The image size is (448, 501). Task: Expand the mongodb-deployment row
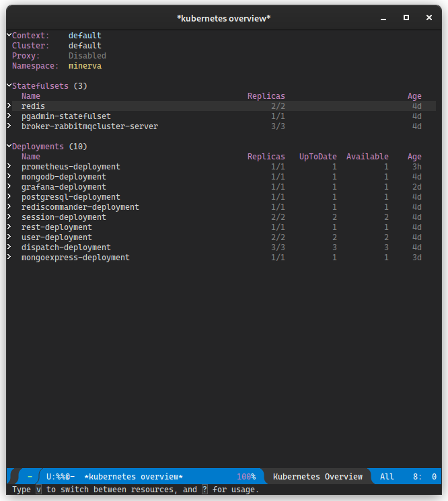(9, 176)
